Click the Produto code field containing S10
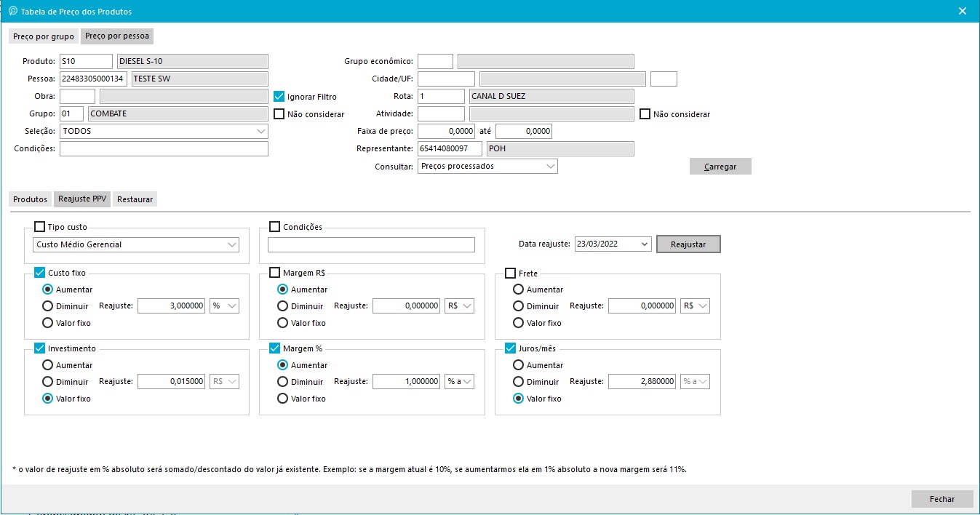 [x=86, y=61]
